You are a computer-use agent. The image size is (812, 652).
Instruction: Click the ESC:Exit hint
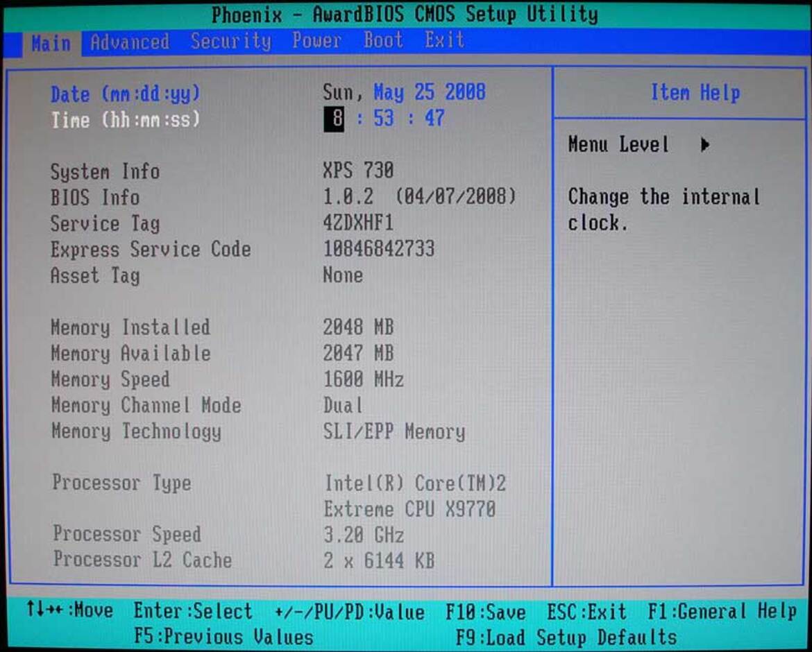click(x=586, y=612)
